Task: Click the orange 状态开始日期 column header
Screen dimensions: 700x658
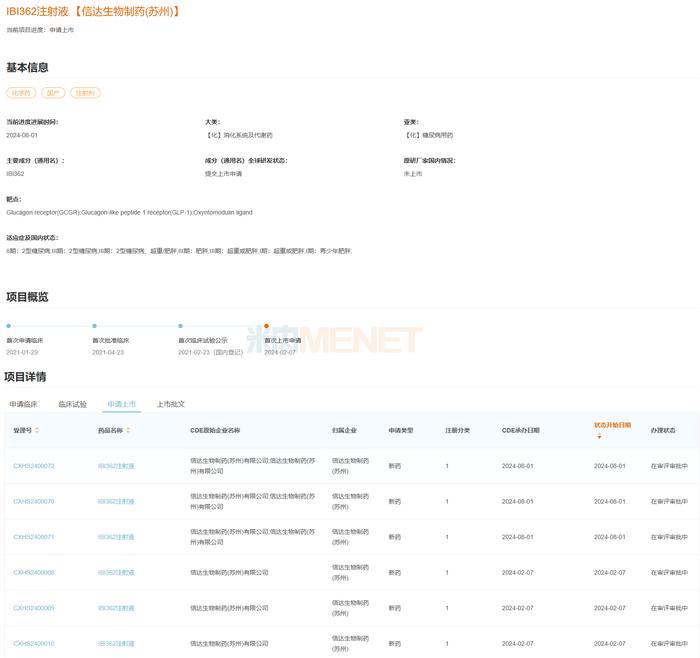Action: point(612,425)
